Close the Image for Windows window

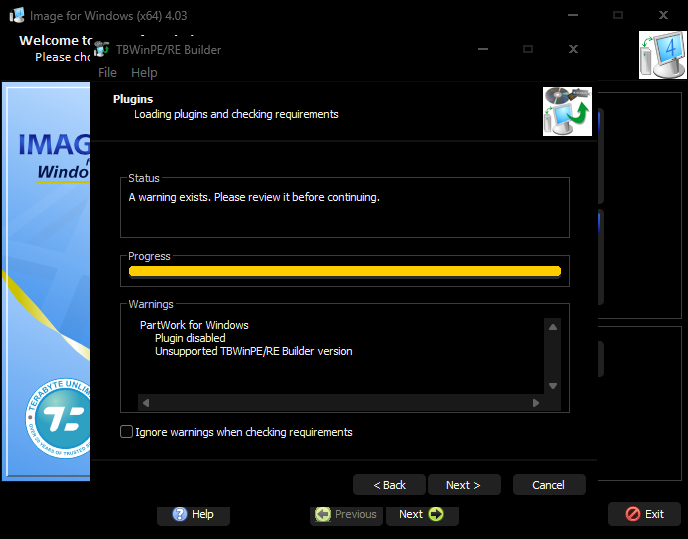(x=663, y=15)
